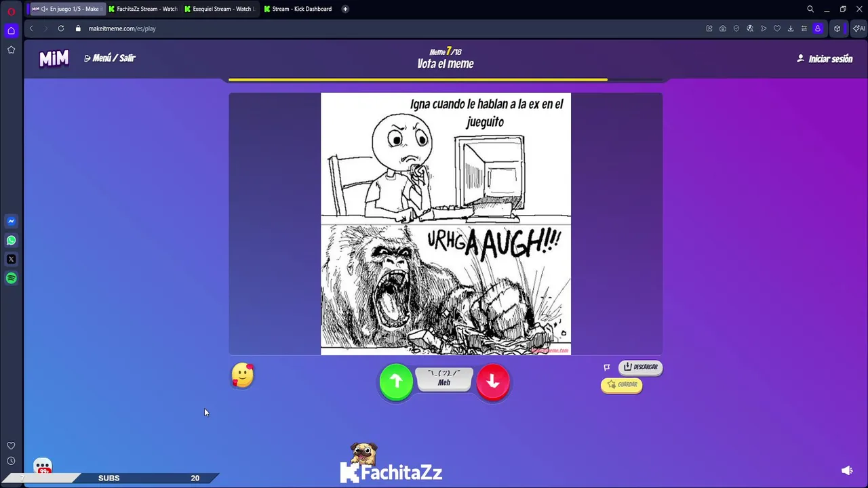
Task: Click the MiM logo
Action: (54, 59)
